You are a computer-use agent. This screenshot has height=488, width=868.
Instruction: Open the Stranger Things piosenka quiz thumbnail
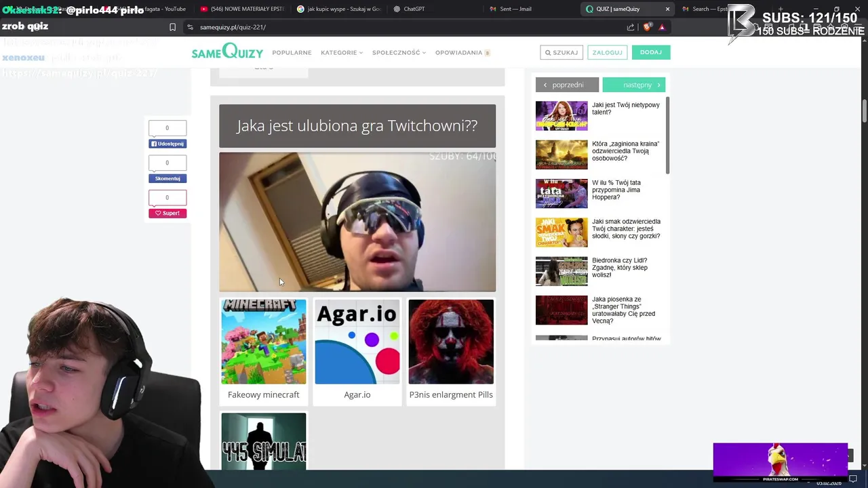coord(561,310)
